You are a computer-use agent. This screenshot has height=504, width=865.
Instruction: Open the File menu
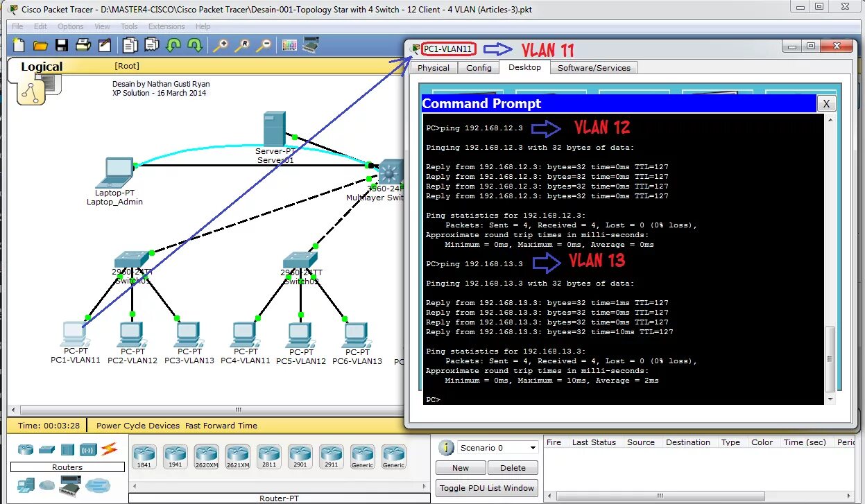coord(18,26)
